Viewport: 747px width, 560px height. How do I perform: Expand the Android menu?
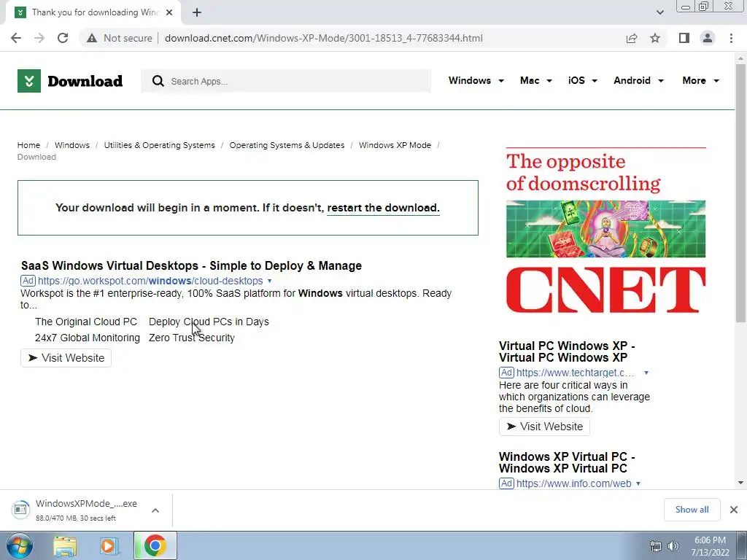click(638, 80)
